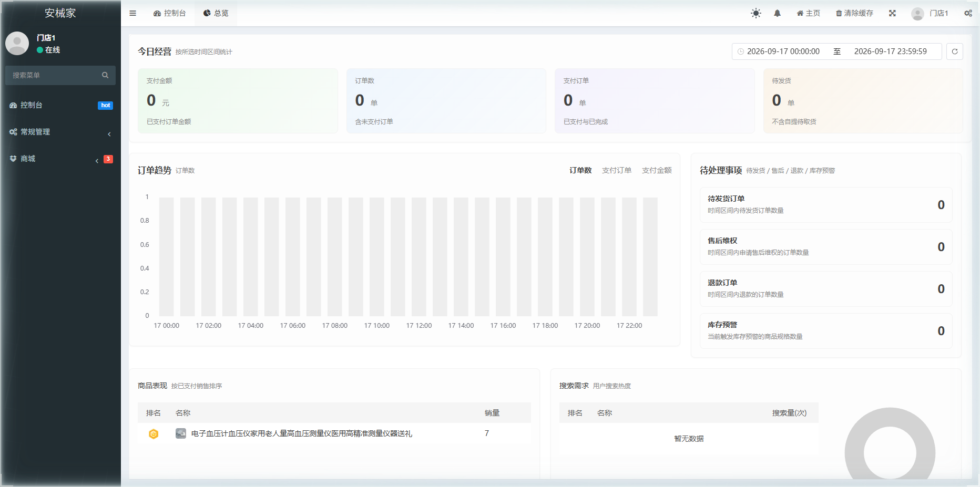This screenshot has width=980, height=487.
Task: Click the red 3 badge on 商城
Action: tap(108, 159)
